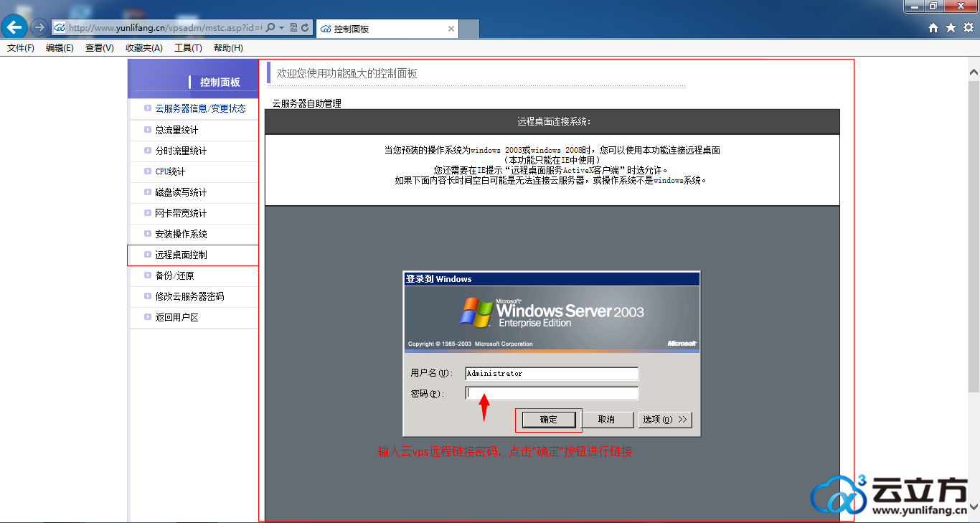Click the browser Back arrow button

coord(14,27)
